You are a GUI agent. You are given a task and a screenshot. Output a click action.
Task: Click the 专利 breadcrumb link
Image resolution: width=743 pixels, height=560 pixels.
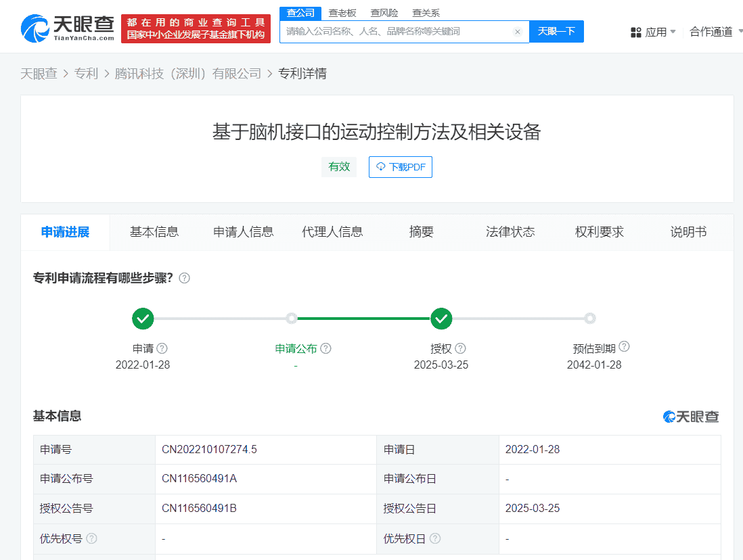coord(86,74)
